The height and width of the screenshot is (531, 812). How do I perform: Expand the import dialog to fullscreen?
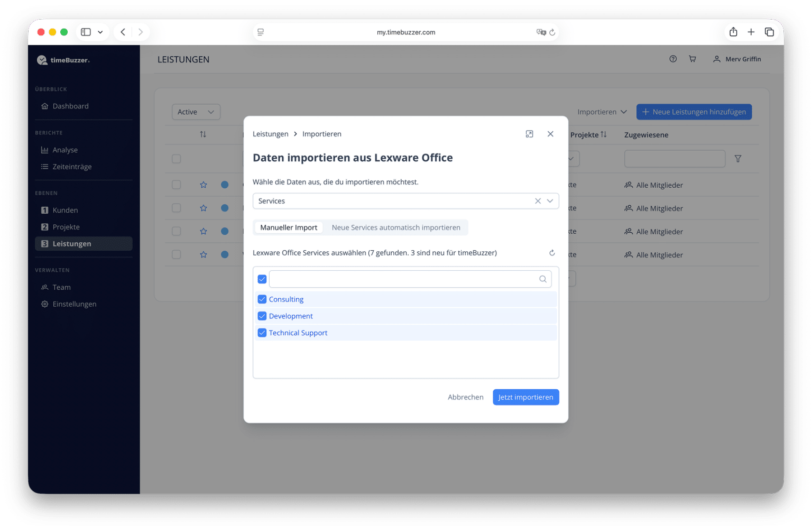[x=529, y=134]
